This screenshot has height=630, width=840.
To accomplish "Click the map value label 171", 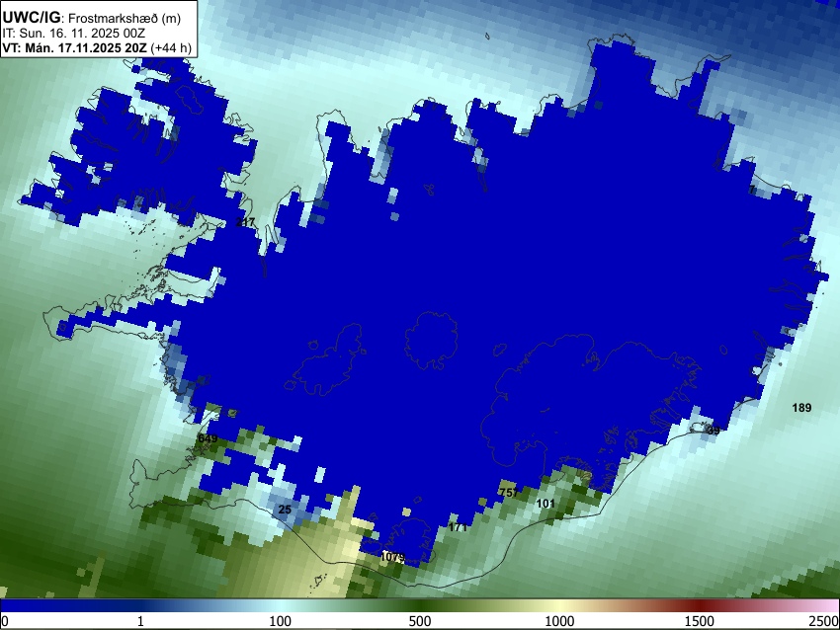I will (x=458, y=527).
